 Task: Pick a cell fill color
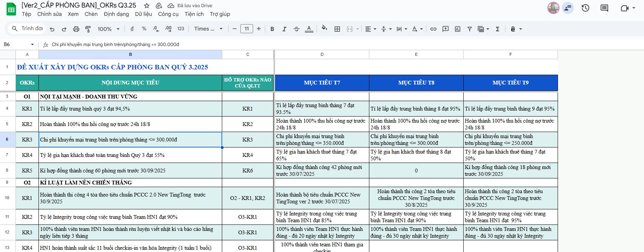tap(324, 29)
